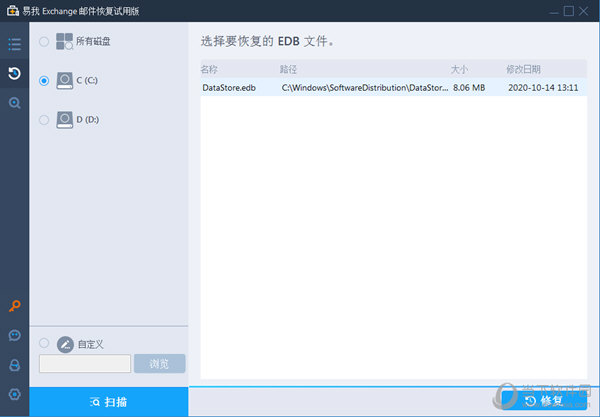Sort by the 大小 column header
Screen dimensions: 600x417
(x=459, y=69)
